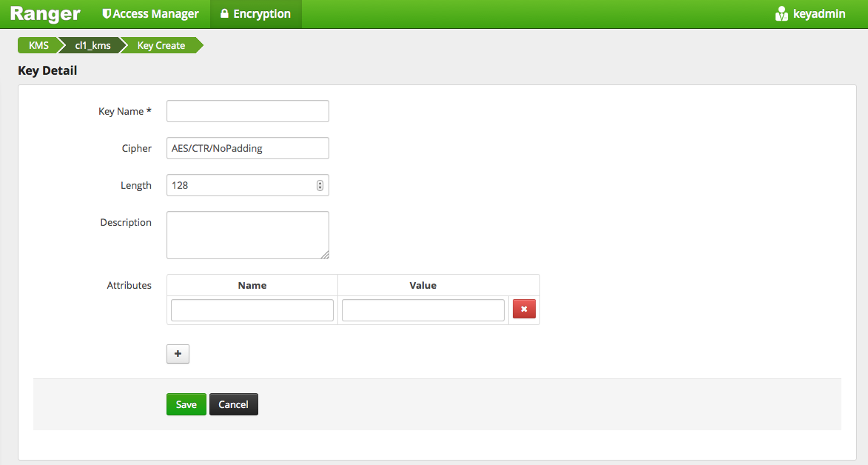Click inside the Description text area
Screen dimensions: 868x465
coord(247,235)
